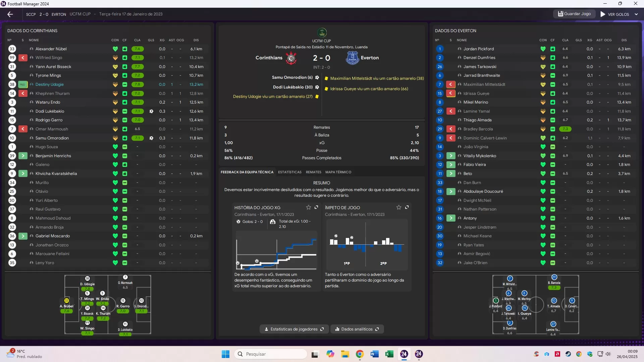Expand the Ímpeto de Jogo panel
The image size is (644, 362).
click(407, 207)
